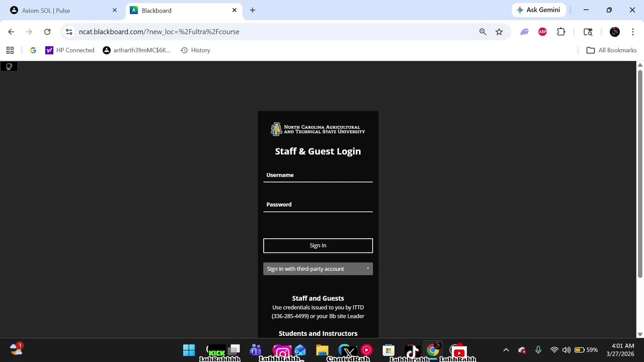Open Microsoft Teams from the taskbar
The width and height of the screenshot is (644, 362).
tap(256, 350)
